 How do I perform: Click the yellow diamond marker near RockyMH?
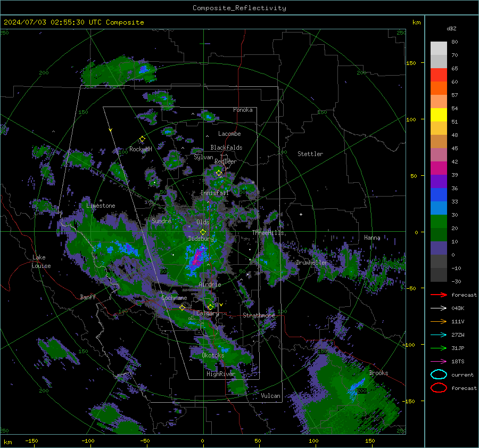click(142, 139)
